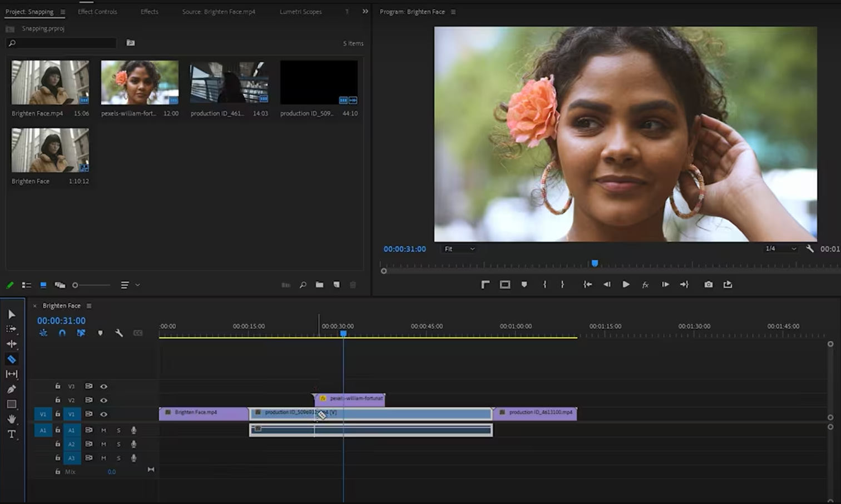Open Brighten Face timeline panel menu
The image size is (841, 504).
89,306
